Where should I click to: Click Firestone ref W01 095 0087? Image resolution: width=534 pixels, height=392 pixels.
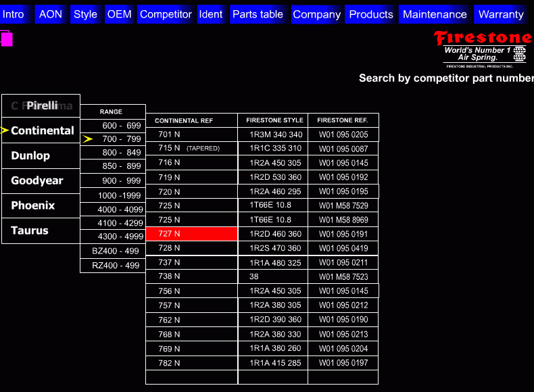[x=343, y=149]
